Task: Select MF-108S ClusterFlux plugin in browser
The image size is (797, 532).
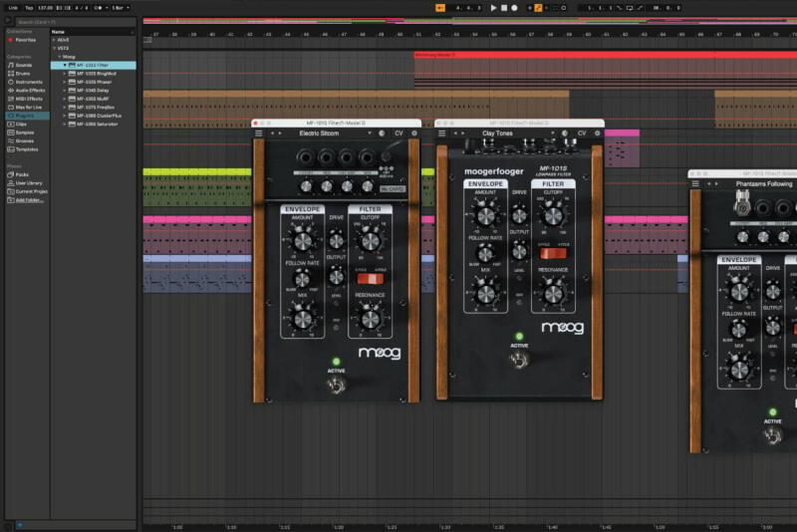Action: pyautogui.click(x=94, y=116)
